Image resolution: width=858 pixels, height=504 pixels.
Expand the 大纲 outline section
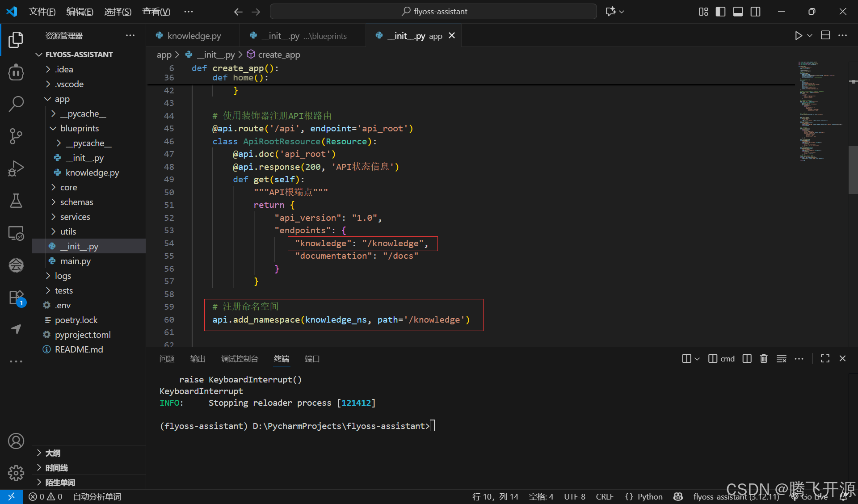[53, 453]
